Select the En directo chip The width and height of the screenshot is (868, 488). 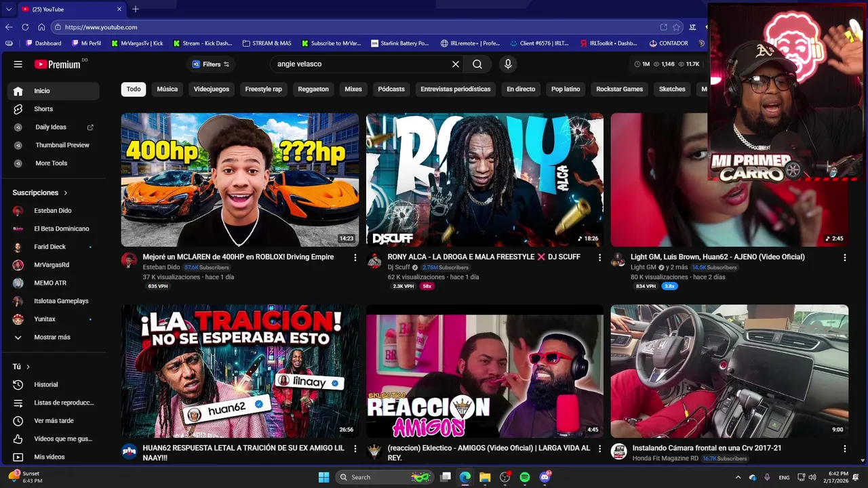[x=521, y=89]
